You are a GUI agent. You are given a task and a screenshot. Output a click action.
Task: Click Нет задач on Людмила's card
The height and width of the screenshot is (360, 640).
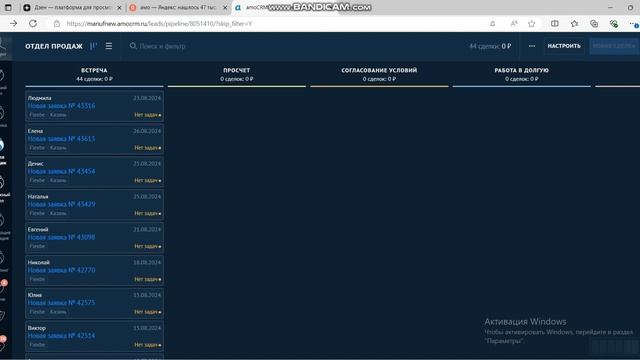click(147, 115)
